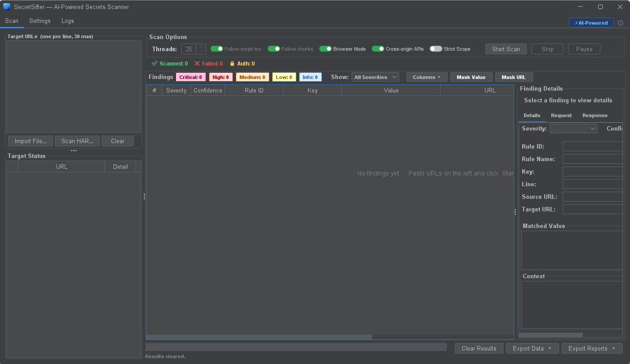Open the info icon next to AI-Powered
This screenshot has height=364, width=630.
coord(621,23)
